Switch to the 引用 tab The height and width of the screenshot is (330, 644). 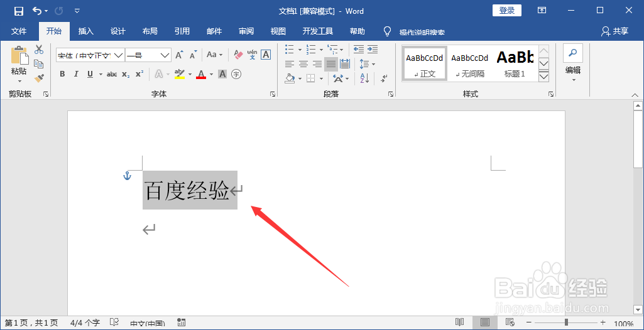pyautogui.click(x=182, y=31)
